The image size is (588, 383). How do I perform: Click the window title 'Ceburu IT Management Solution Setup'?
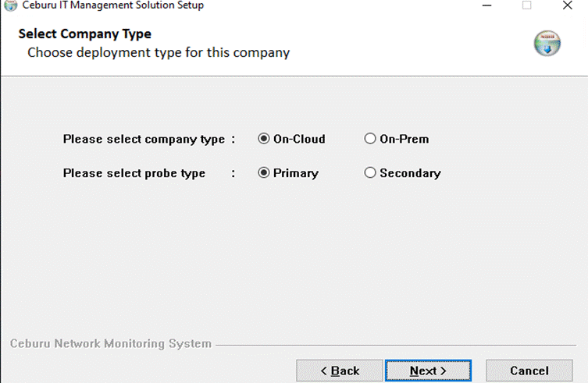(x=113, y=5)
